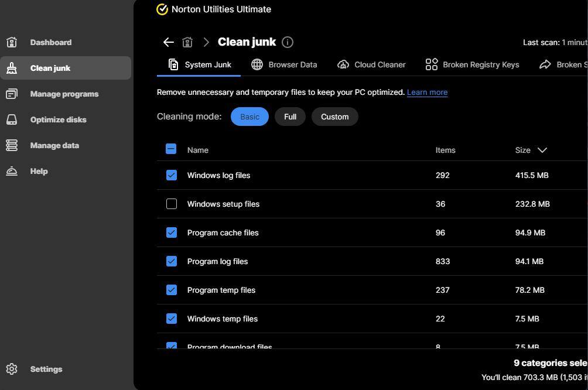Expand the breadcrumb chevron before Clean junk

click(x=206, y=42)
